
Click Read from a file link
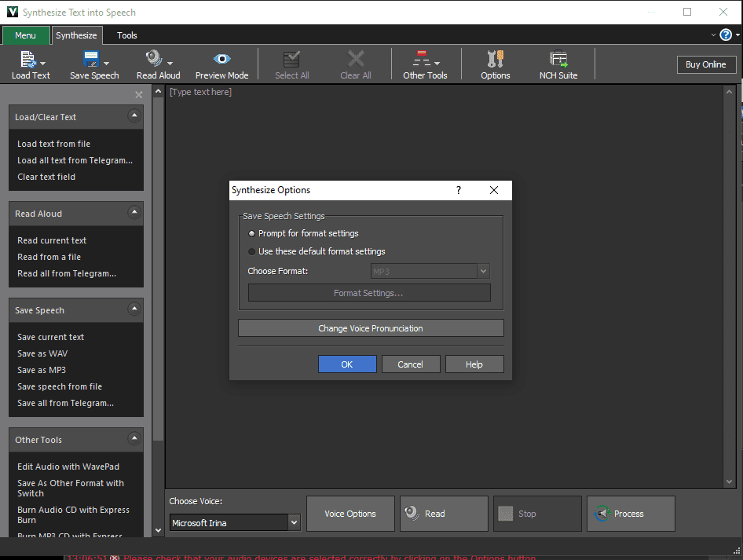(49, 258)
